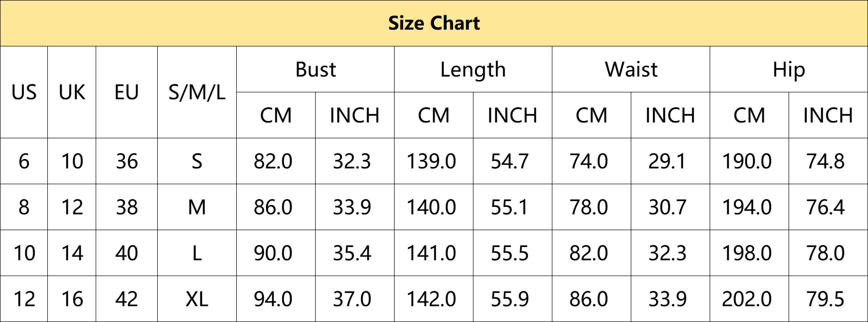
Task: Click the Bust header cell
Action: [316, 70]
